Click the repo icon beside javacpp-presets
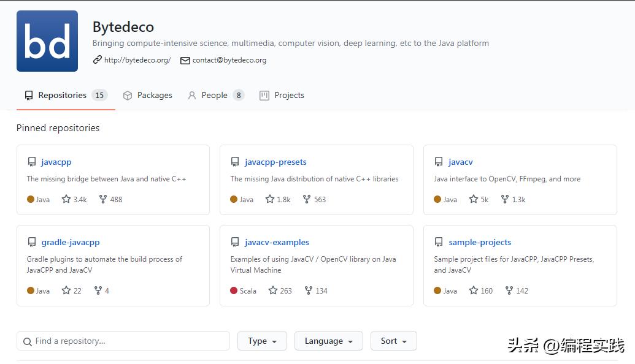 [x=235, y=162]
